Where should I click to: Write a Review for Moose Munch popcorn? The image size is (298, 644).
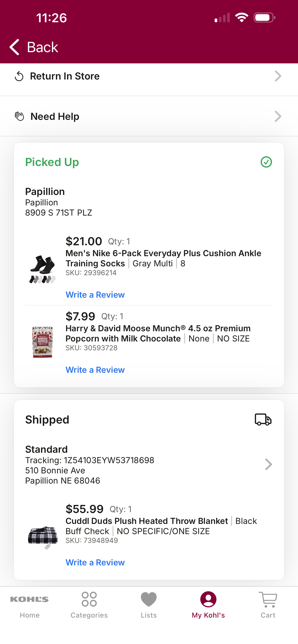[x=95, y=370]
